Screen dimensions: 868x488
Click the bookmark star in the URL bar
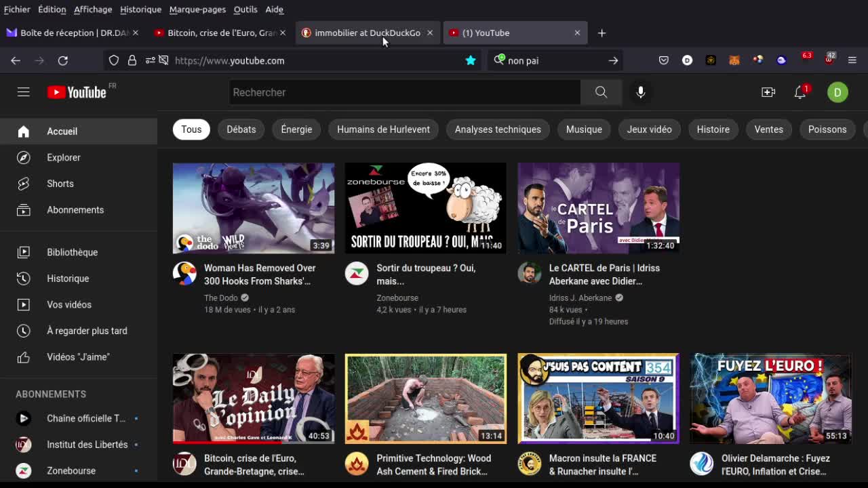pos(471,60)
